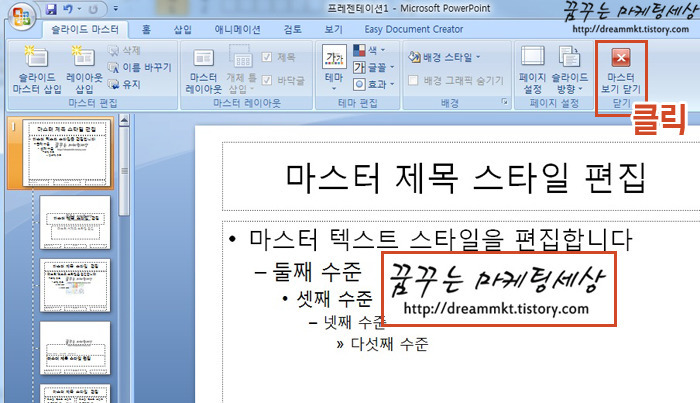Click the redo icon in the quick access toolbar
700x403 pixels.
coord(93,8)
